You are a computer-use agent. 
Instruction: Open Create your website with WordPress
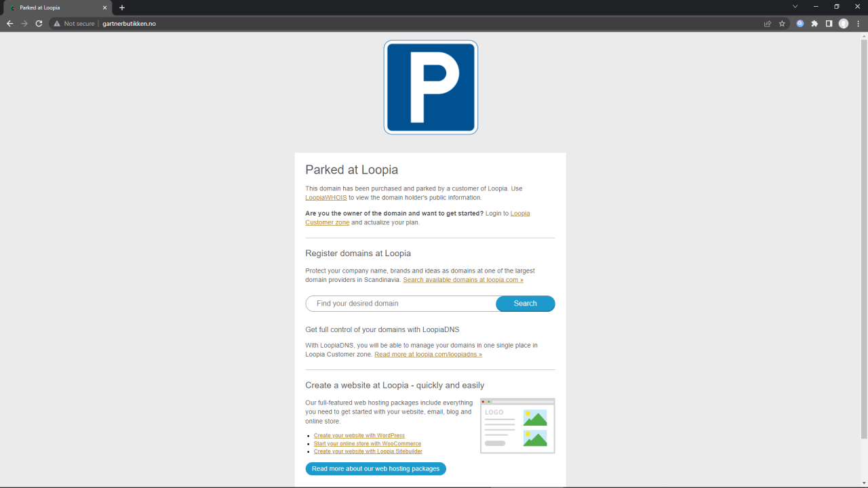[x=359, y=436]
